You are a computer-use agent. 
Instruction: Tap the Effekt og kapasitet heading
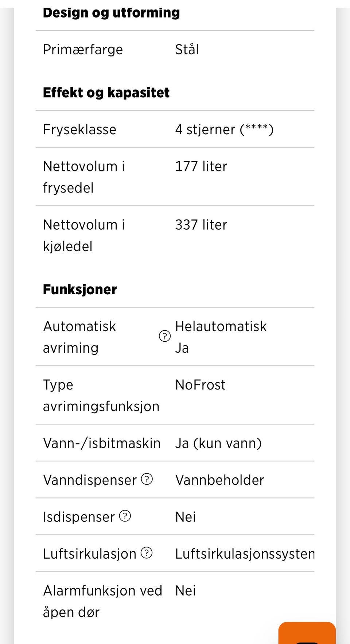[106, 93]
